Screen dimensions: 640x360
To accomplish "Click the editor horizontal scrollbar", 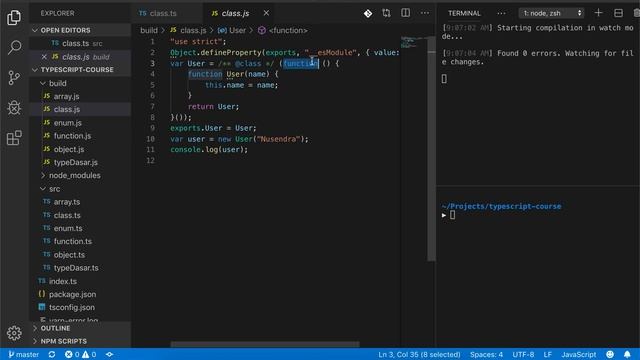I will pos(265,344).
